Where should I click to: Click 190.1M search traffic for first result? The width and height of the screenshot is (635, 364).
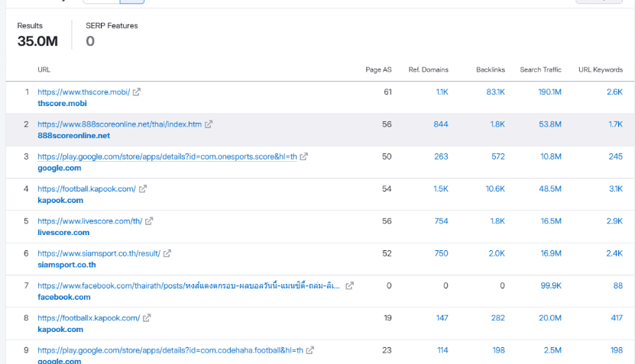(x=549, y=92)
